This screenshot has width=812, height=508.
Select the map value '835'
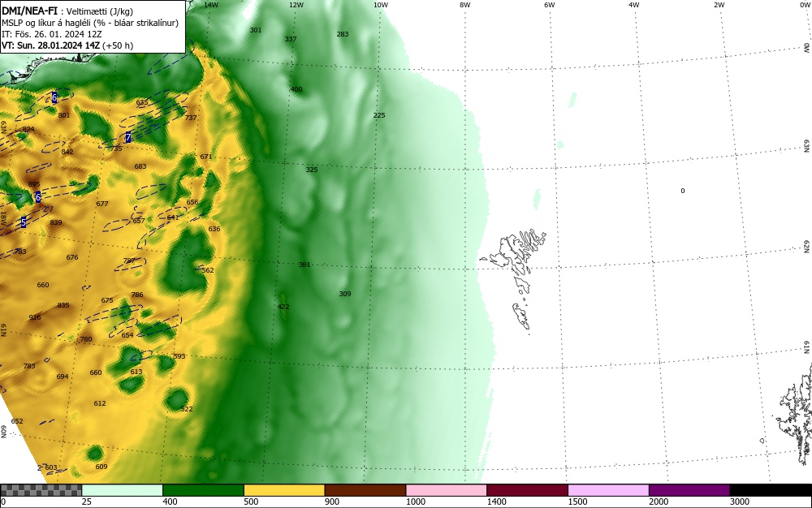pos(63,305)
